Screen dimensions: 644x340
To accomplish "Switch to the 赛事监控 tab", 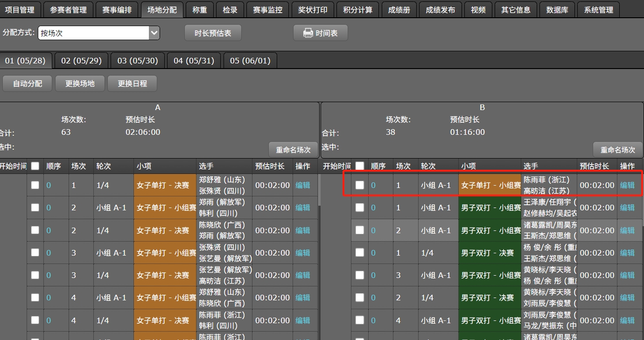I will 267,10.
